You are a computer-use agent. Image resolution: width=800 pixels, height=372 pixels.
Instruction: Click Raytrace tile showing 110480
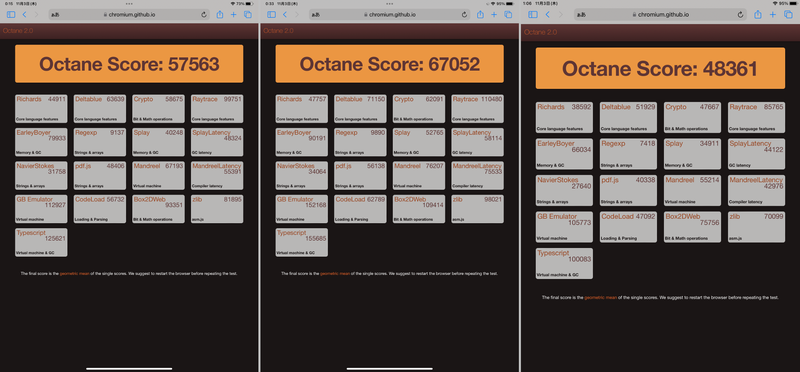pos(478,109)
